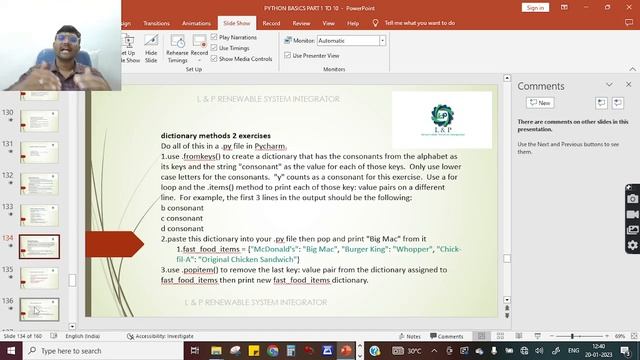This screenshot has width=640, height=360.
Task: Toggle Comments button in status bar
Action: click(x=447, y=336)
